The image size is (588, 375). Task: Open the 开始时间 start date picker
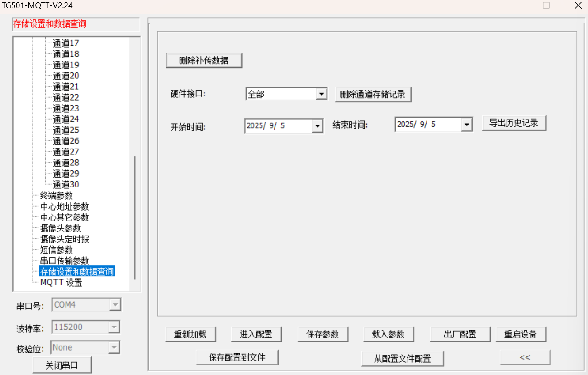pyautogui.click(x=317, y=125)
